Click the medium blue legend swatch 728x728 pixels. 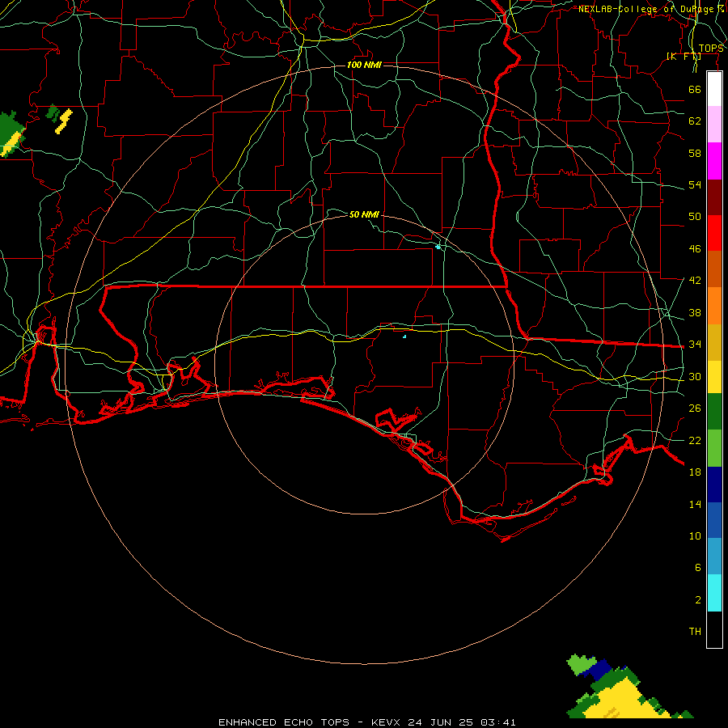click(x=714, y=520)
